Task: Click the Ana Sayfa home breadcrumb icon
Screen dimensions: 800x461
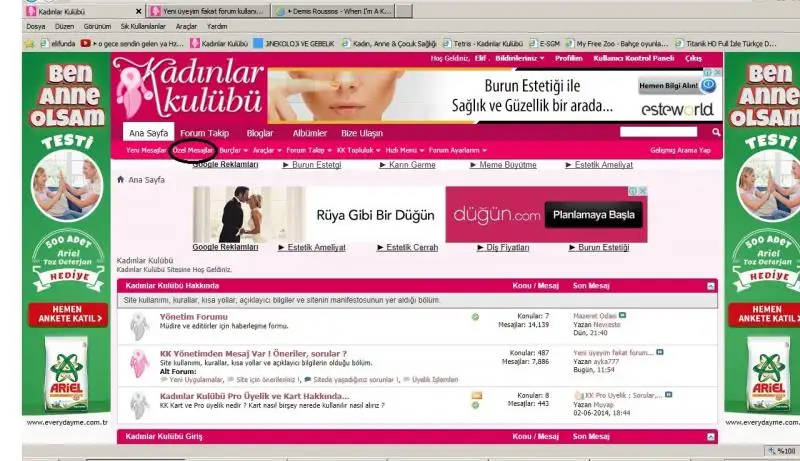Action: coord(121,180)
